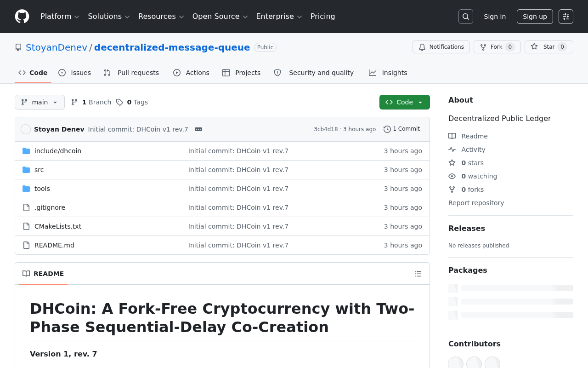The image size is (588, 368).
Task: Open the Pull requests tab
Action: click(131, 73)
